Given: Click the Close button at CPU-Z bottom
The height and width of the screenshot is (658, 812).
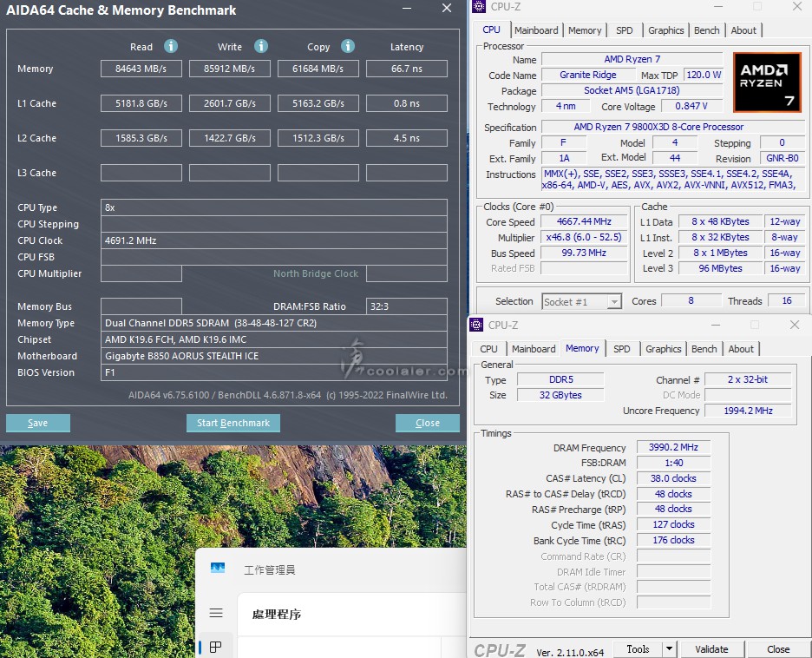Looking at the screenshot, I should [778, 648].
